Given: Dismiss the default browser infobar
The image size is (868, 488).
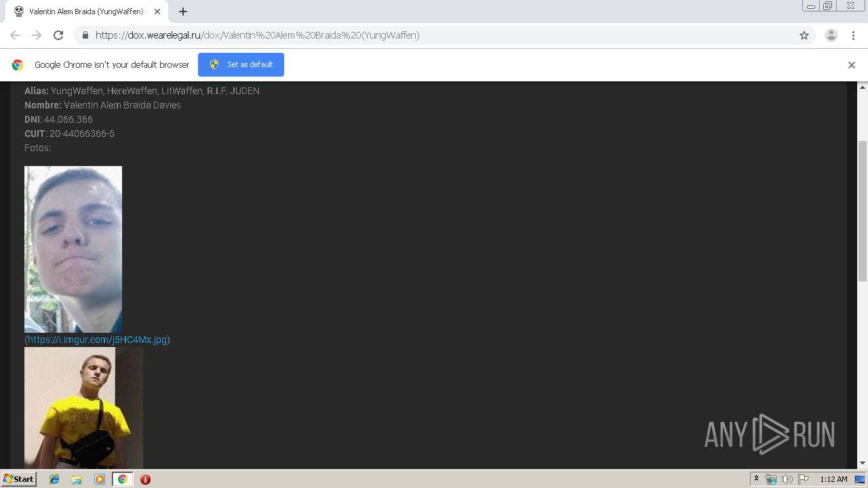Looking at the screenshot, I should coord(852,65).
